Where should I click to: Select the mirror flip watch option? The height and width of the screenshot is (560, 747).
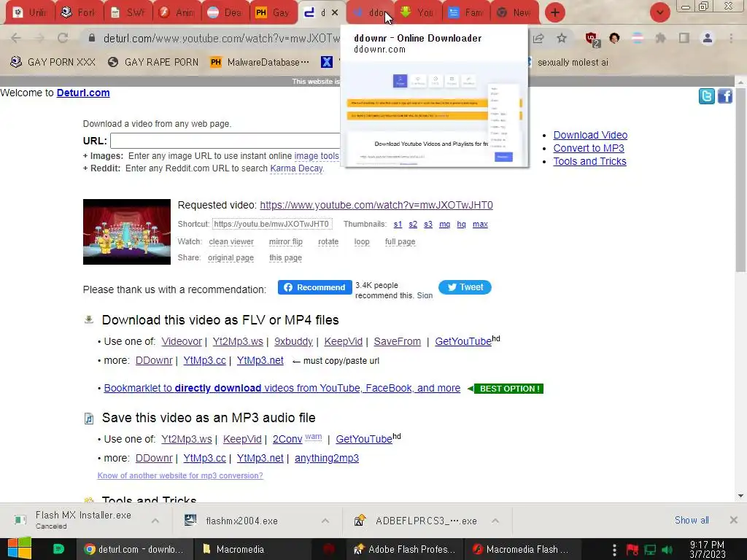tap(285, 241)
